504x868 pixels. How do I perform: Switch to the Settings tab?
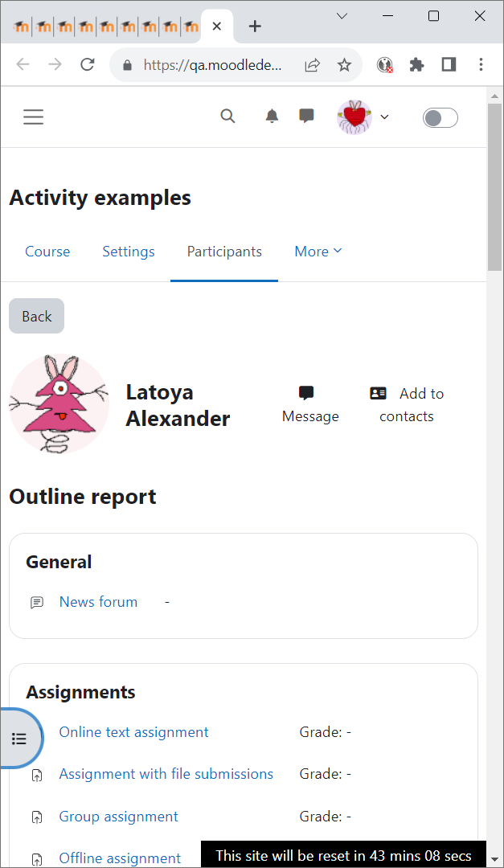click(x=129, y=252)
